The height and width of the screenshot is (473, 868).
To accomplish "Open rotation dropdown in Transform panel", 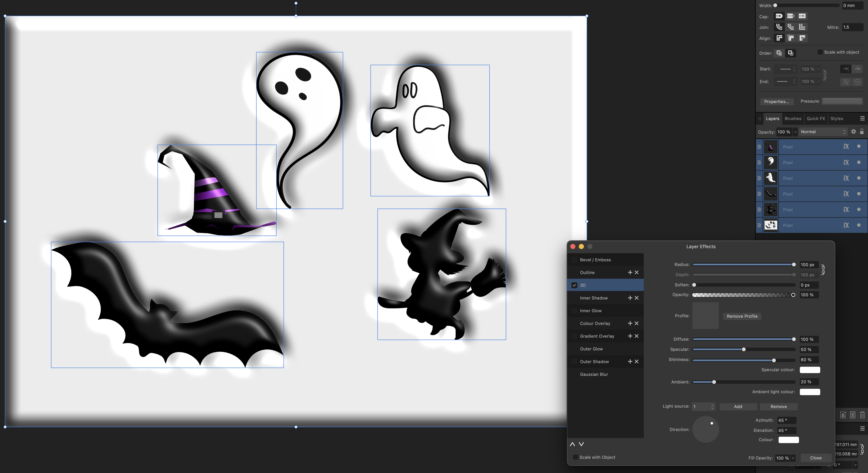I will pyautogui.click(x=855, y=465).
